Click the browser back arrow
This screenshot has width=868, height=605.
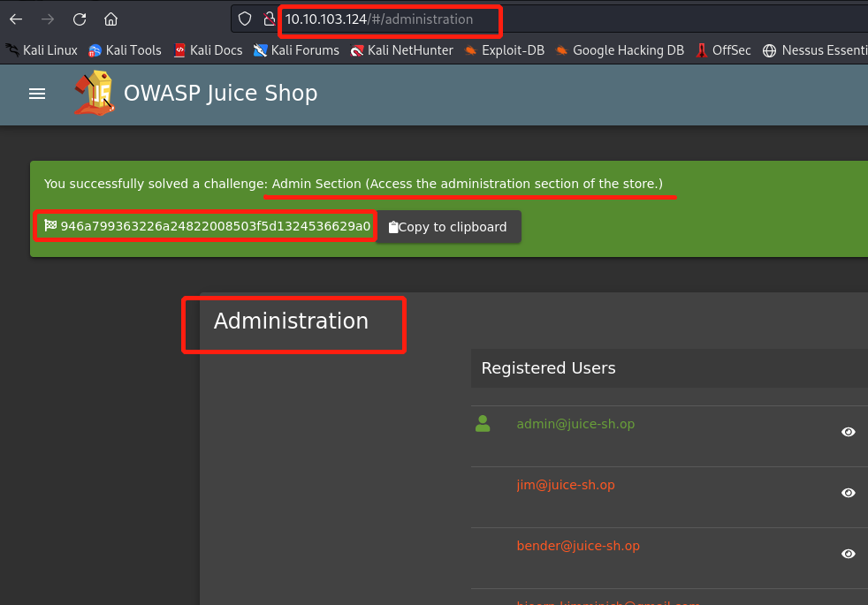point(16,19)
